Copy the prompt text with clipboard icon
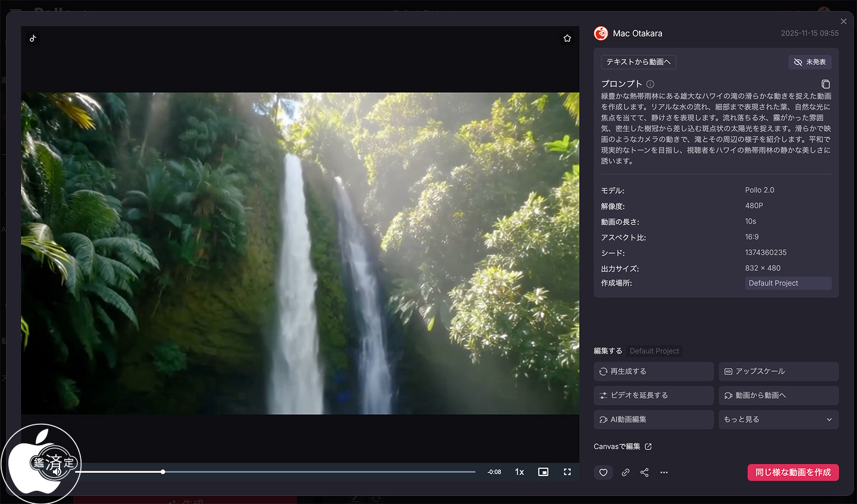 click(825, 84)
